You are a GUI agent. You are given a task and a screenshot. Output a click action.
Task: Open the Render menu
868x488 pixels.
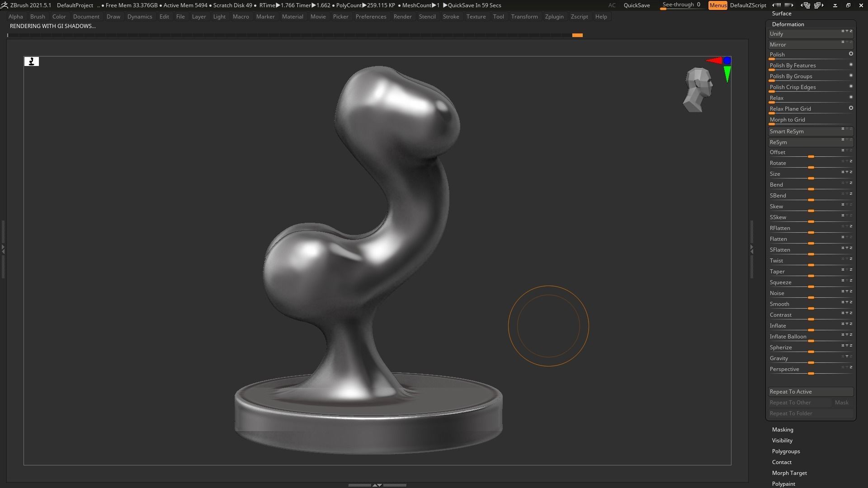tap(402, 17)
